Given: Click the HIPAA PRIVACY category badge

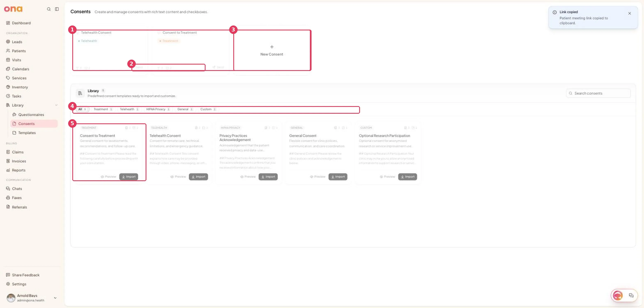Looking at the screenshot, I should (230, 128).
